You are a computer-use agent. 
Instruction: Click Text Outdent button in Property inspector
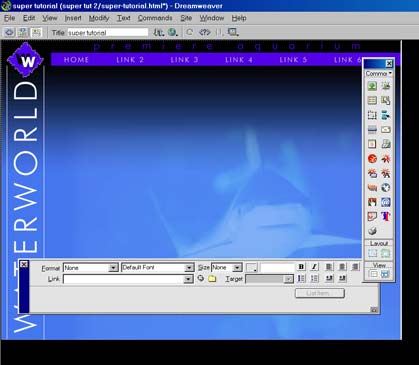(x=329, y=278)
